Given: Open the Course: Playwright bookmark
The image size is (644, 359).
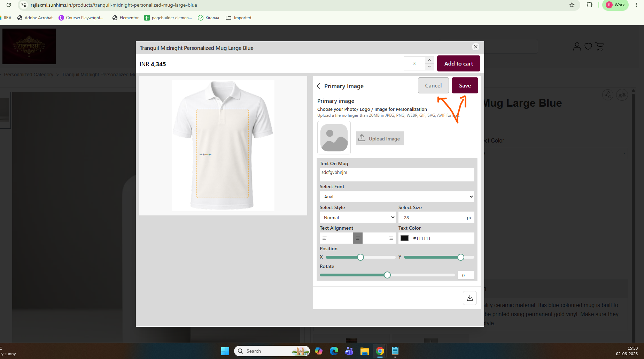Looking at the screenshot, I should click(x=81, y=18).
